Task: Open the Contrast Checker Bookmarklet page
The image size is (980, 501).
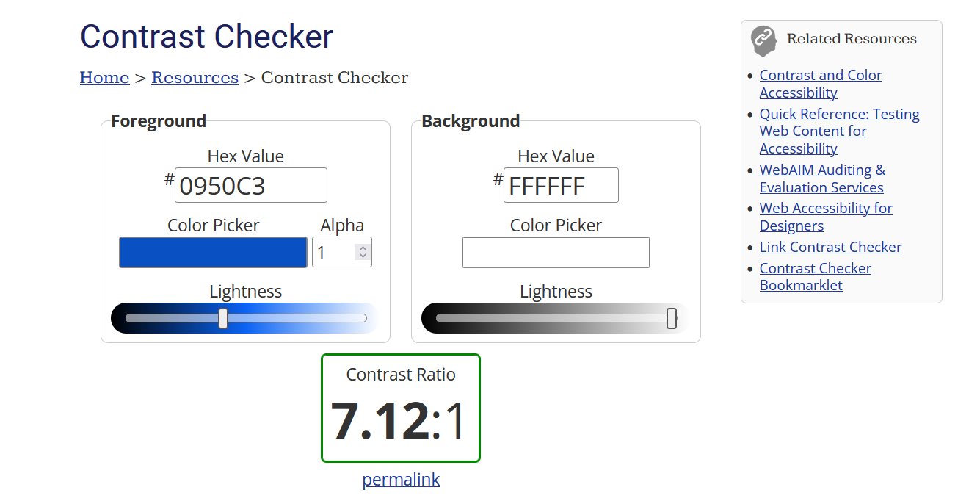Action: click(x=815, y=276)
